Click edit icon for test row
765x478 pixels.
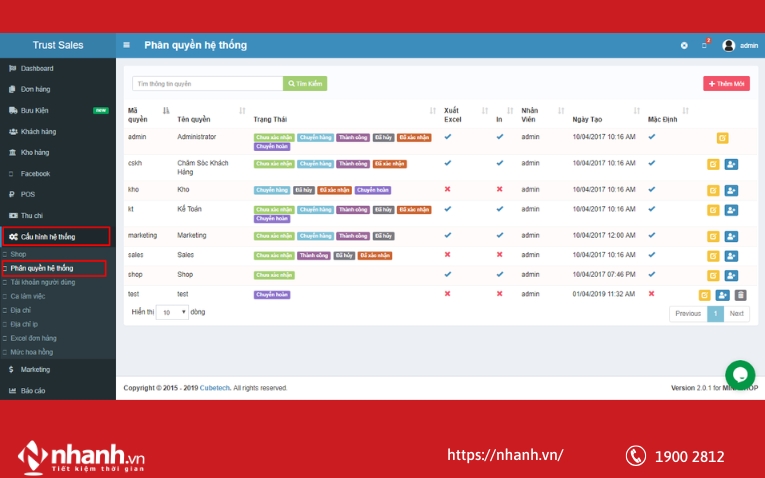pos(704,295)
